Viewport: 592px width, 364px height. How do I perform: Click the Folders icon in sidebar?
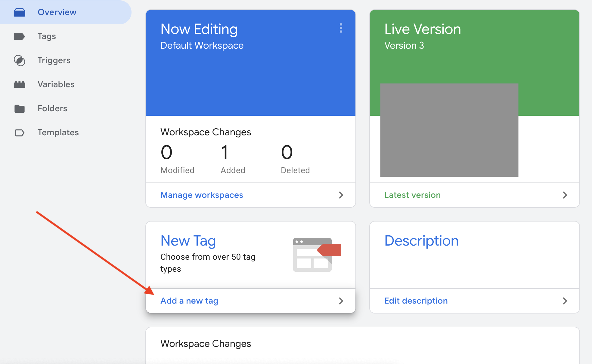tap(20, 109)
